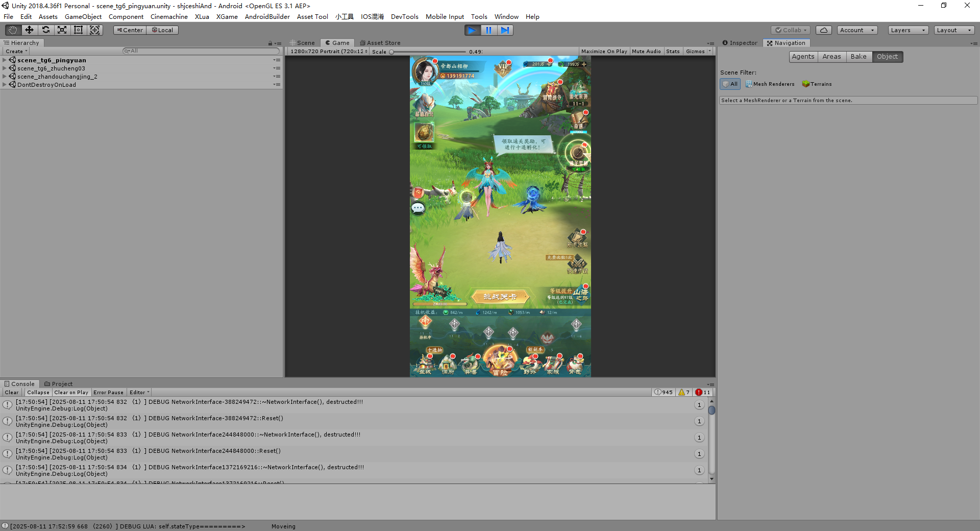Open the AndroidBuilder menu

pos(267,17)
